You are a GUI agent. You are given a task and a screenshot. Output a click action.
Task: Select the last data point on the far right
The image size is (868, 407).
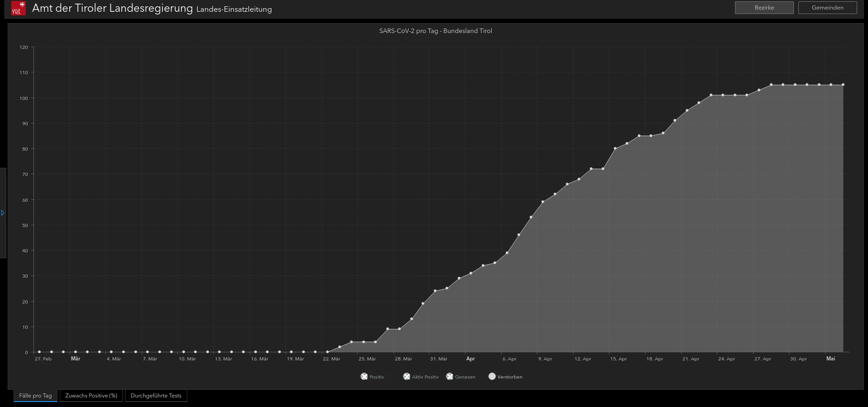(843, 85)
